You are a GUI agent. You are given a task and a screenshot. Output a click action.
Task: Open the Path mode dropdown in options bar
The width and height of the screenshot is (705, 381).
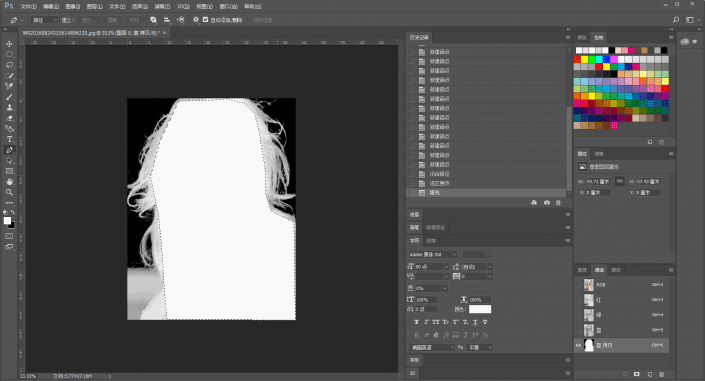coord(44,20)
